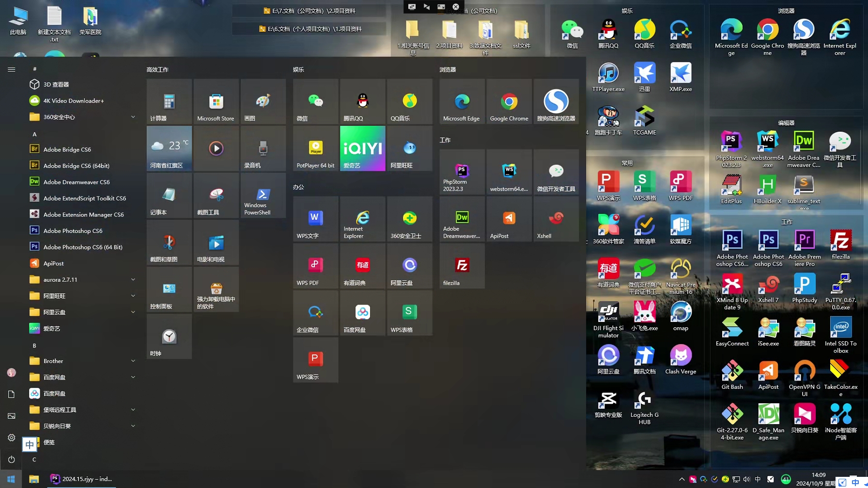Open the iQIYI tile in Start menu

point(362,148)
